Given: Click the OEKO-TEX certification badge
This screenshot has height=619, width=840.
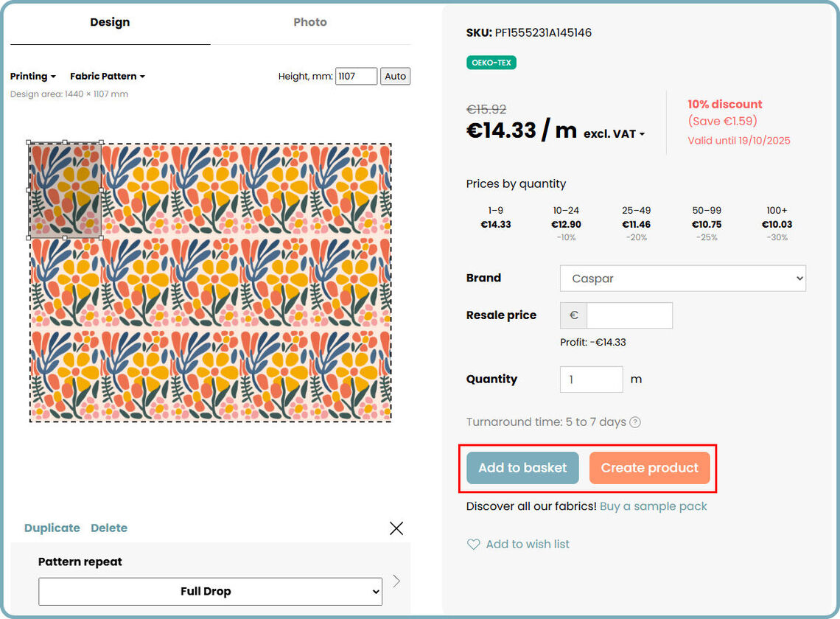Looking at the screenshot, I should (x=491, y=63).
